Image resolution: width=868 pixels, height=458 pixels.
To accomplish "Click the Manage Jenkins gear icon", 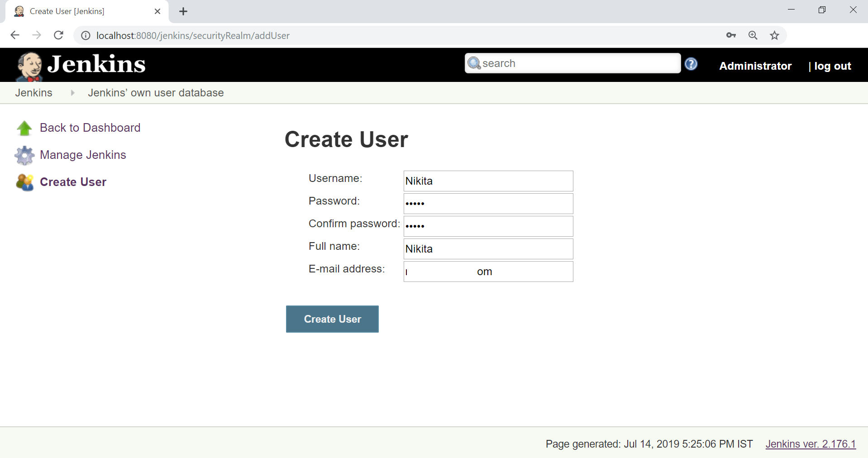I will tap(24, 155).
